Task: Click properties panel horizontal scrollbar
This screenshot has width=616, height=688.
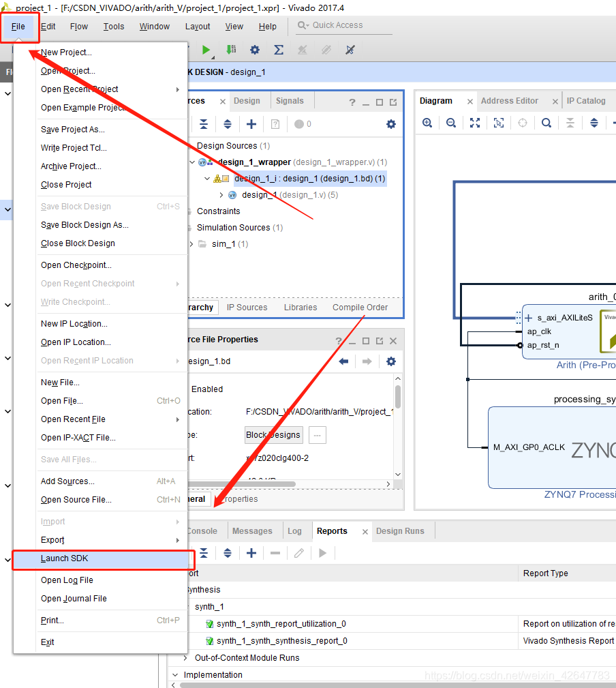Action: 242,484
